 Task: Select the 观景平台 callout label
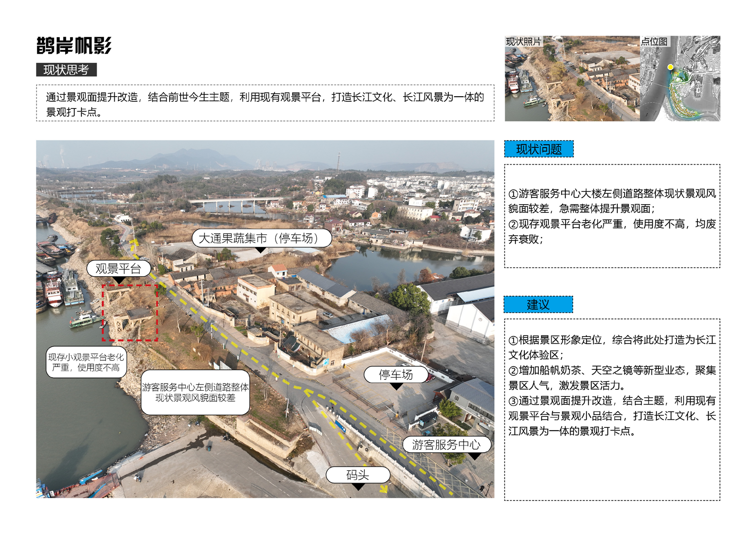pyautogui.click(x=119, y=269)
